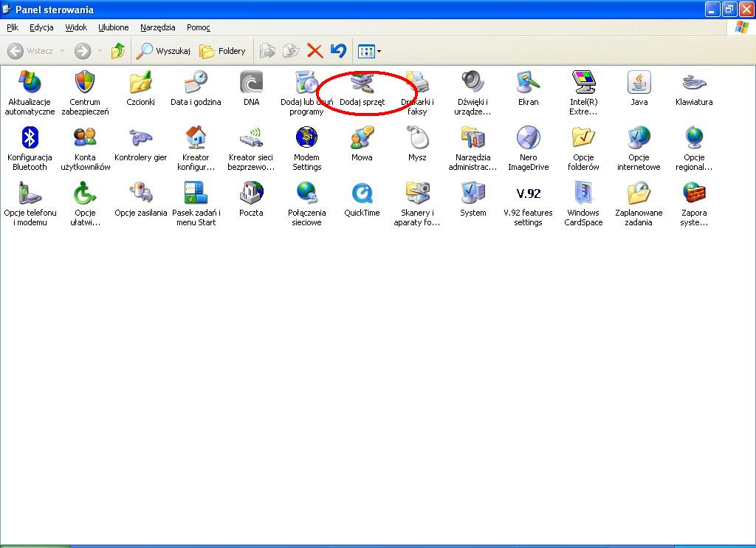
Task: Open Kontrolery gier
Action: click(x=140, y=144)
